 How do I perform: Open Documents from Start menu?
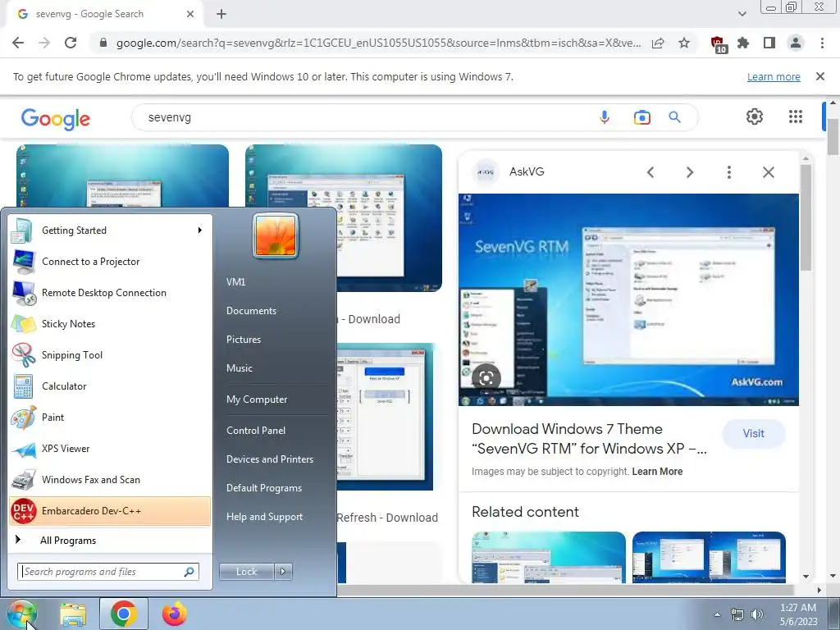(251, 311)
